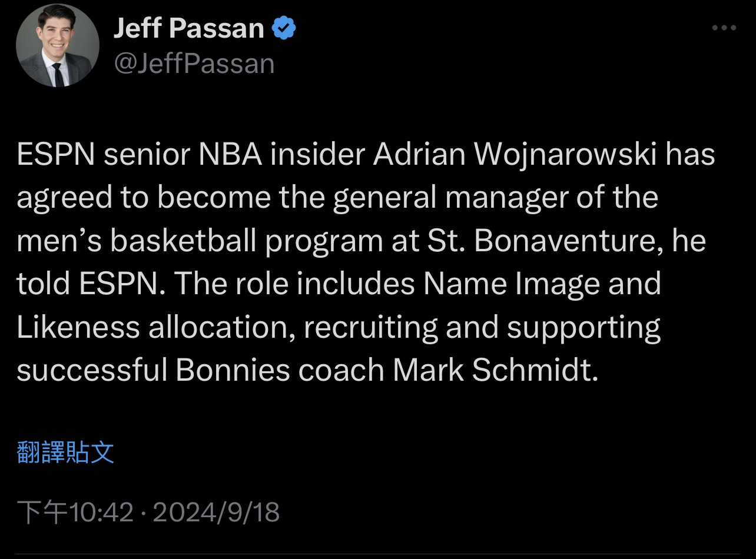This screenshot has width=756, height=559.
Task: Click the blue verified badge
Action: click(x=284, y=28)
